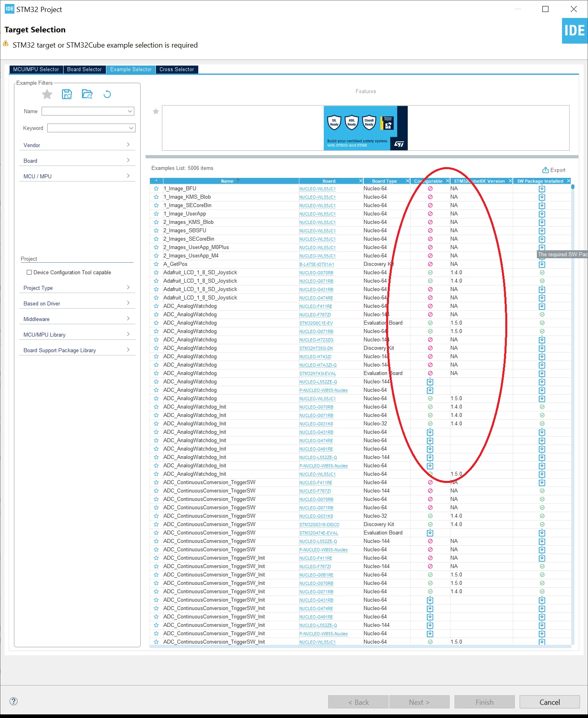This screenshot has width=588, height=718.
Task: Switch to Cross Selector tab
Action: click(x=177, y=70)
